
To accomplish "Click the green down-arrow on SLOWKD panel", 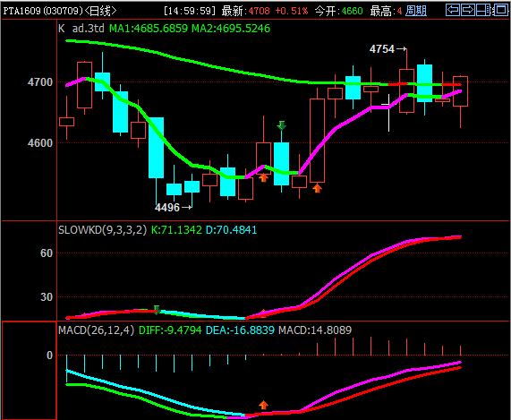I will [157, 310].
